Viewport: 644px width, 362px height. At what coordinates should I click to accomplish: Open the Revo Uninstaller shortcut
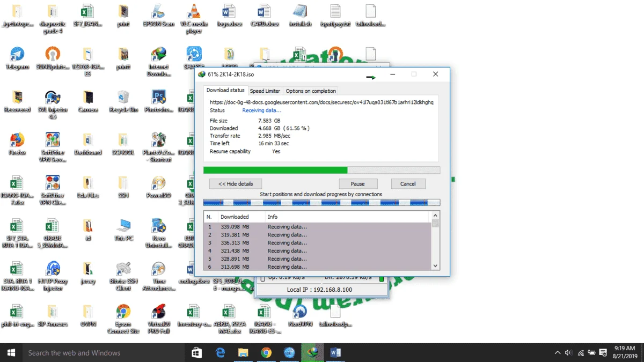(x=158, y=233)
